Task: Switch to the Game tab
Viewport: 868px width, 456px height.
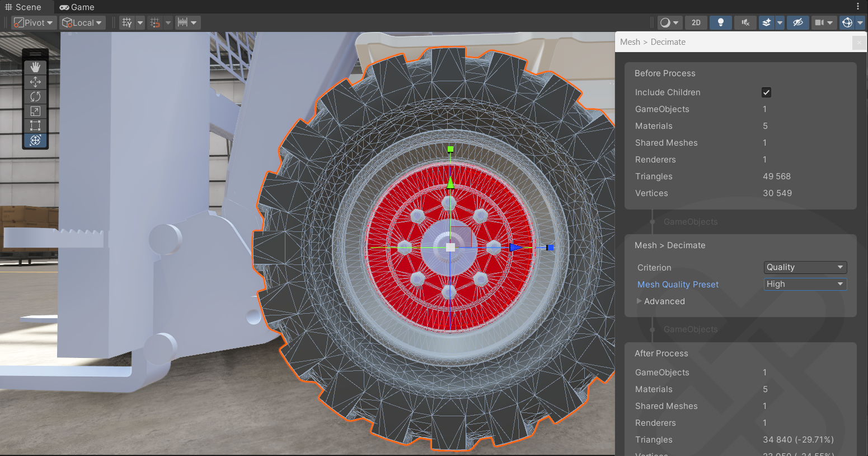Action: 77,7
